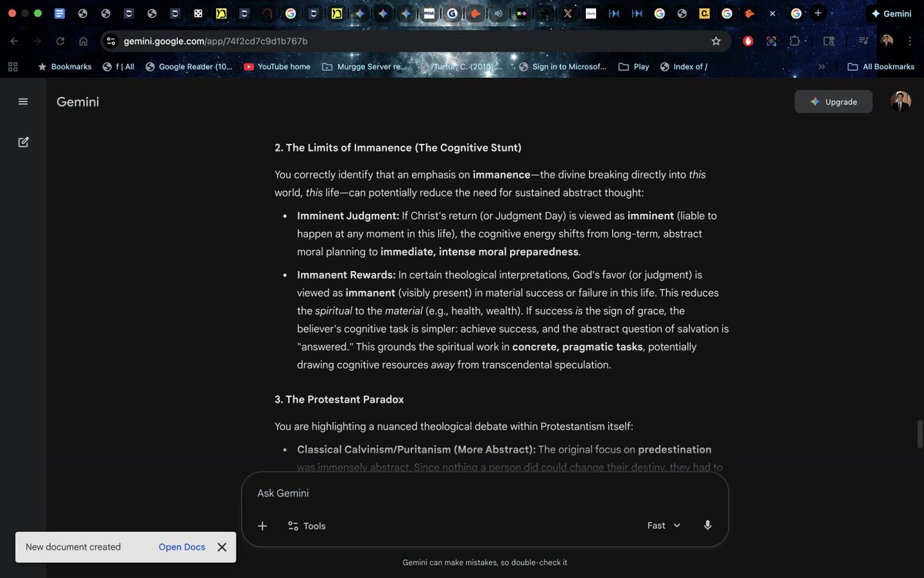Open a new browser tab
This screenshot has height=578, width=924.
pos(818,13)
